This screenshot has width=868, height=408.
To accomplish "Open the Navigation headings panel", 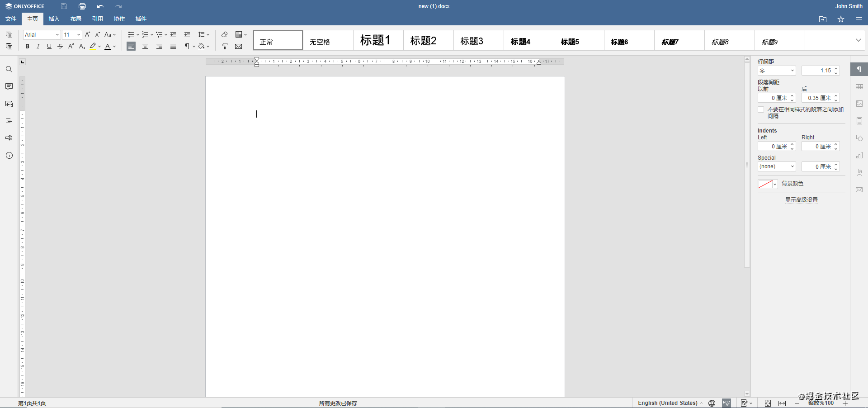I will coord(9,121).
